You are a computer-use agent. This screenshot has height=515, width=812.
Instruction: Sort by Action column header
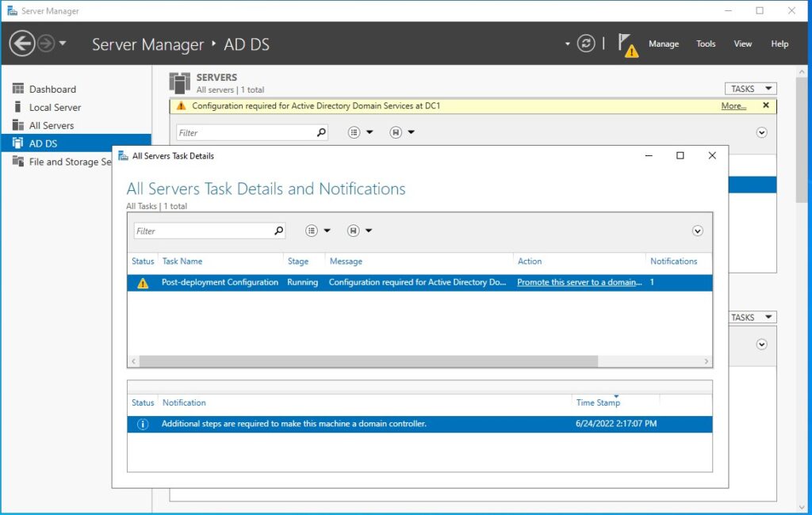[530, 261]
